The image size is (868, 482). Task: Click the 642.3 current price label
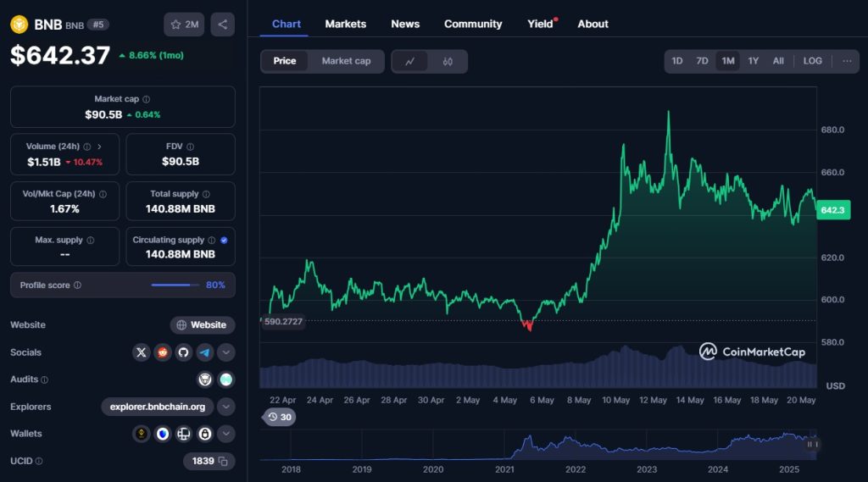click(833, 210)
